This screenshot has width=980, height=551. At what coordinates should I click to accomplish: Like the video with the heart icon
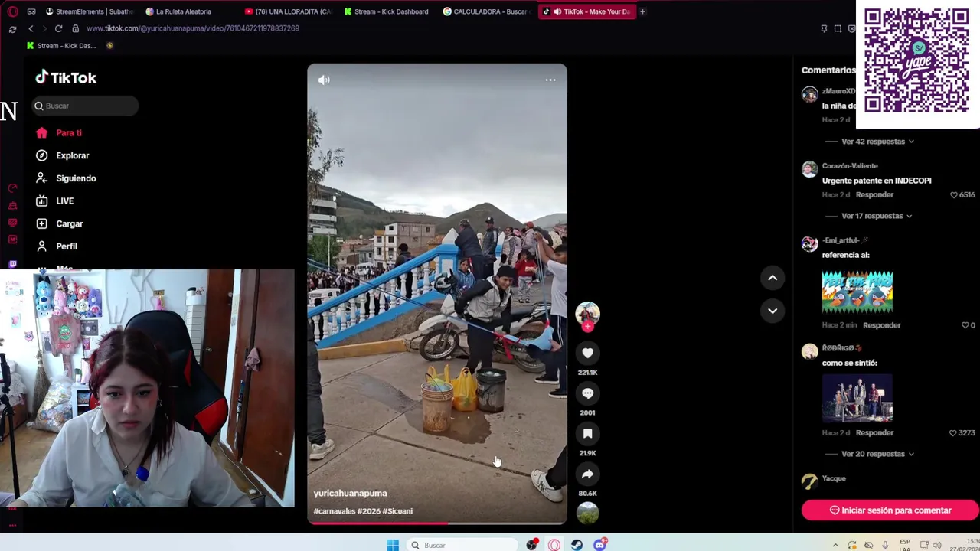[587, 353]
